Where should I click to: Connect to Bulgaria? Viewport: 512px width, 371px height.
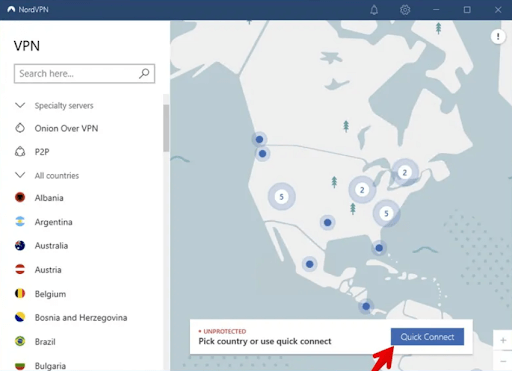pos(50,366)
